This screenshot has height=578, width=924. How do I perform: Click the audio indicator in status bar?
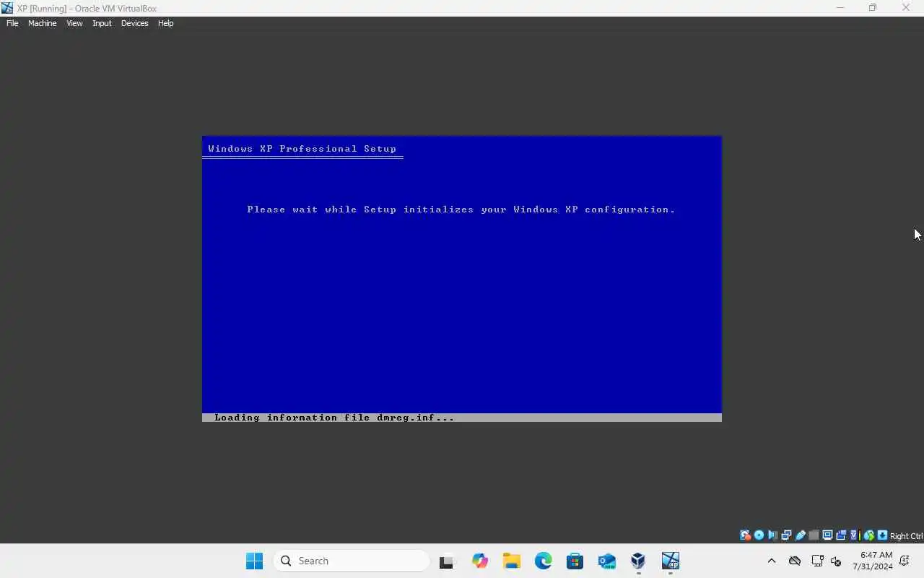[772, 535]
